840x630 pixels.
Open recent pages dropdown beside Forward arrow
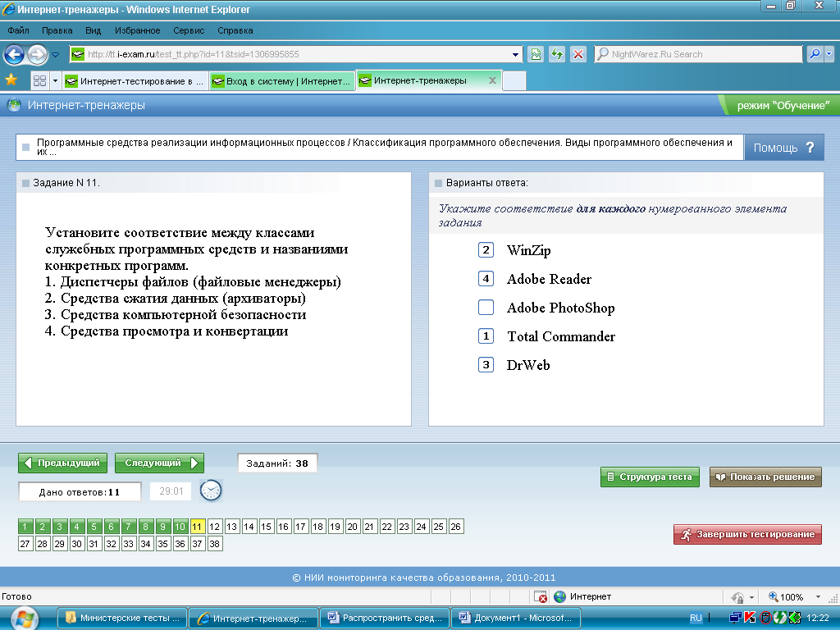pos(55,55)
